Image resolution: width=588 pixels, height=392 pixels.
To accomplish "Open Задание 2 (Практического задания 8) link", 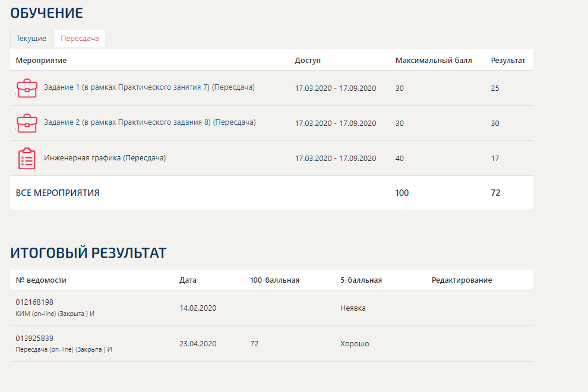I will (x=150, y=122).
